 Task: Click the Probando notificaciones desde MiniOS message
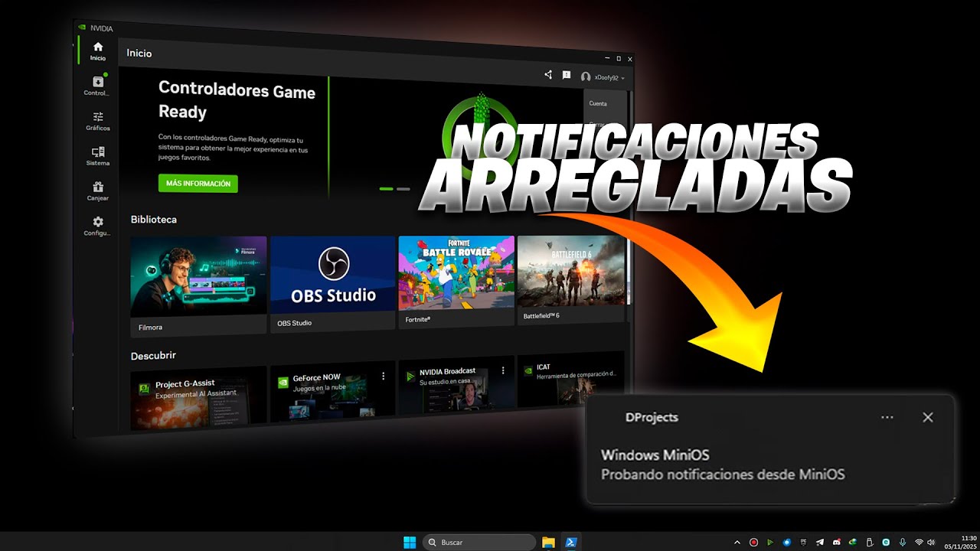(x=723, y=474)
